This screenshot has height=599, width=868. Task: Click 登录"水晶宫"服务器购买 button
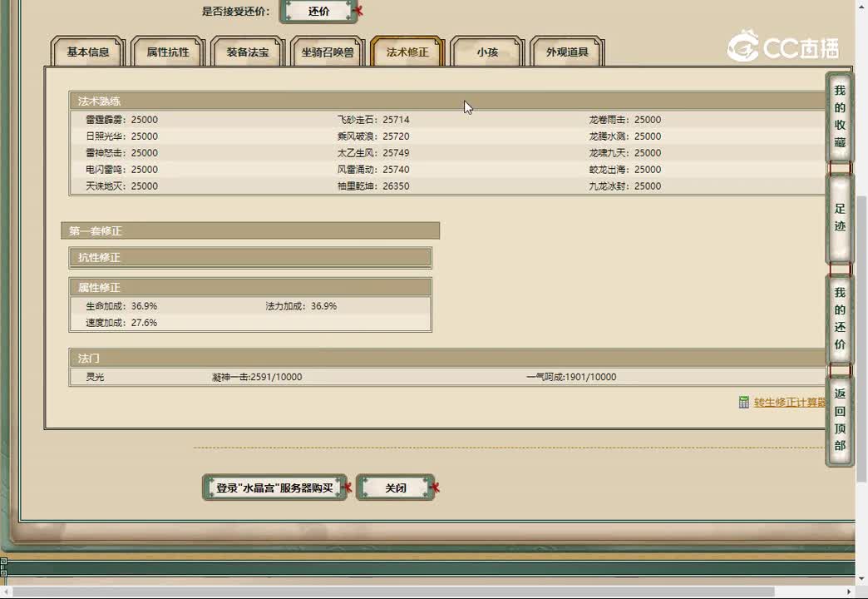(274, 488)
